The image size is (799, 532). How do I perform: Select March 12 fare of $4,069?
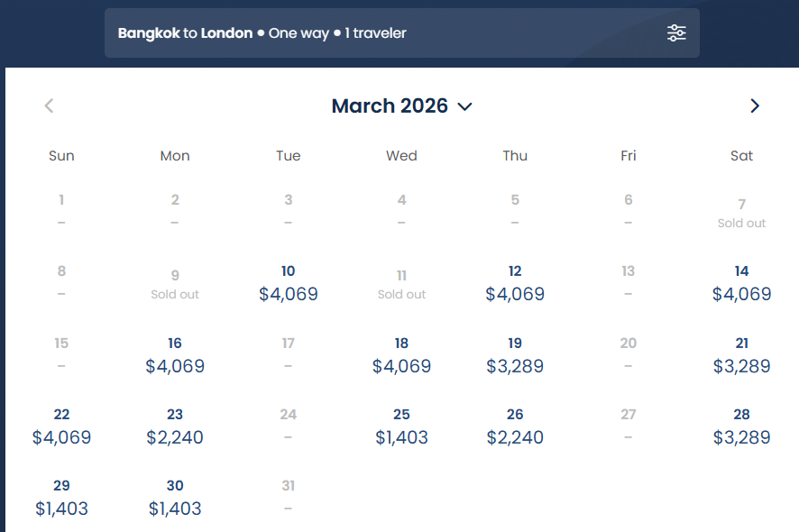pos(515,283)
